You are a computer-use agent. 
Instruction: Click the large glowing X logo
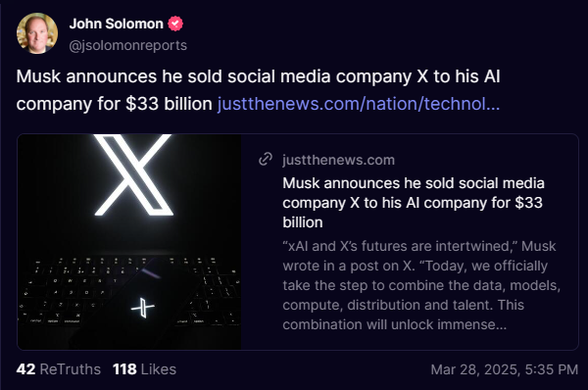click(132, 174)
